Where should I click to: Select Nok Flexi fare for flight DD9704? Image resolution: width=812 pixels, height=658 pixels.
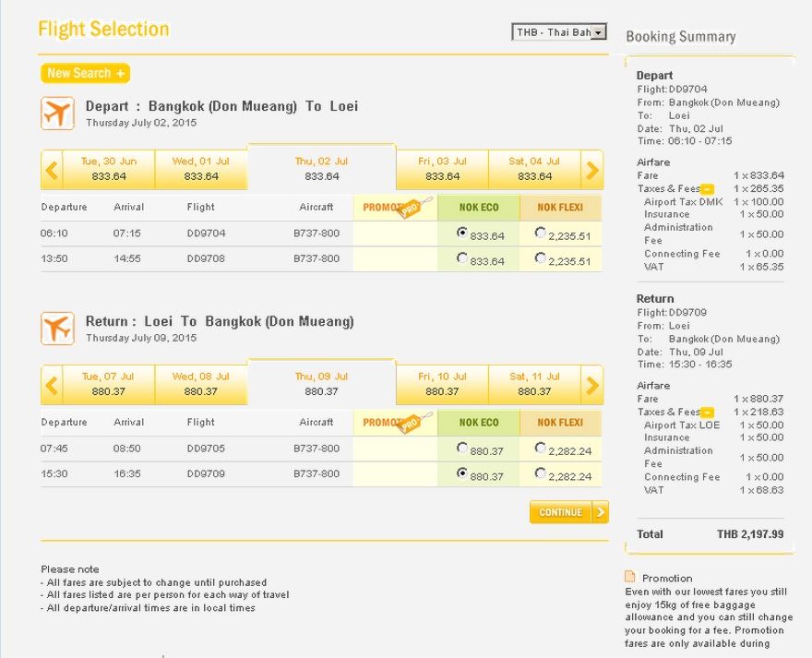540,233
